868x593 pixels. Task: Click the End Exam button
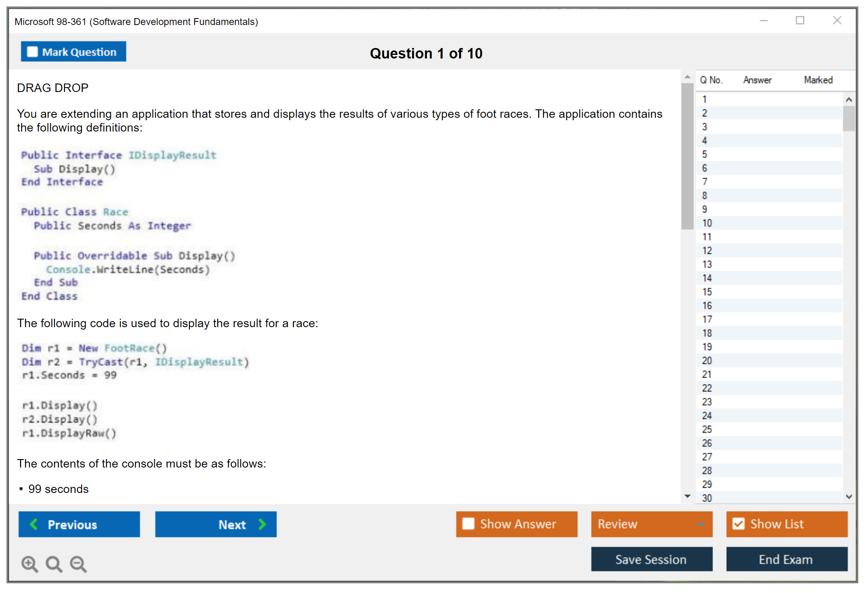pyautogui.click(x=786, y=559)
